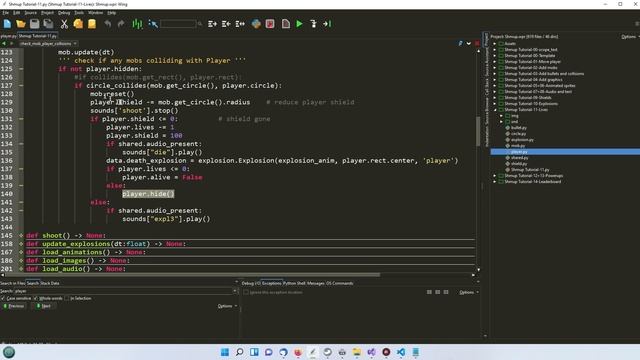
Task: Click the green bars toolbar icon
Action: 137,24
